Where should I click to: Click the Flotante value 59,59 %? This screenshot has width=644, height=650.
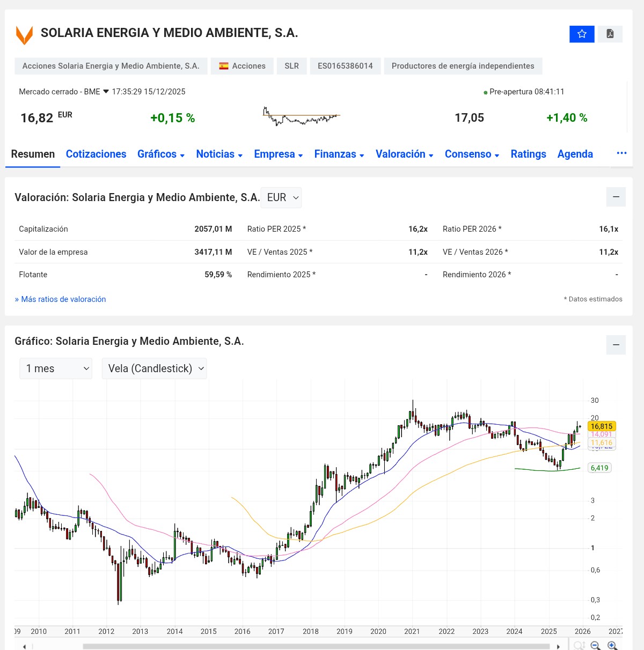[218, 275]
